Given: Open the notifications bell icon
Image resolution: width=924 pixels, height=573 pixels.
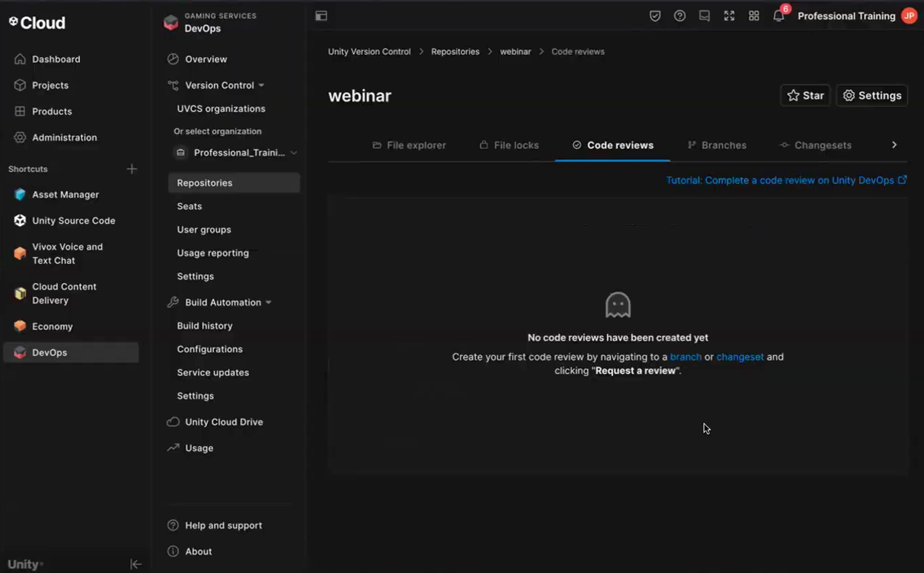Looking at the screenshot, I should point(778,16).
